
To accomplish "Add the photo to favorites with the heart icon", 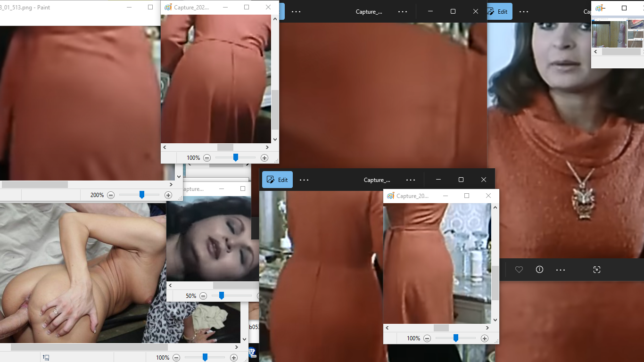I will pos(519,270).
